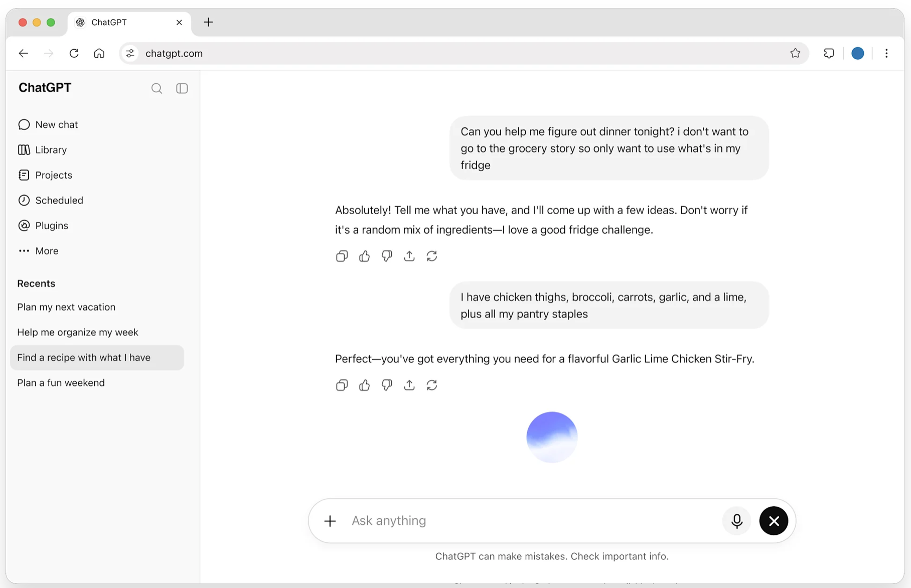Regenerate the 'fridge challenge' response
Viewport: 911px width, 588px height.
(432, 256)
